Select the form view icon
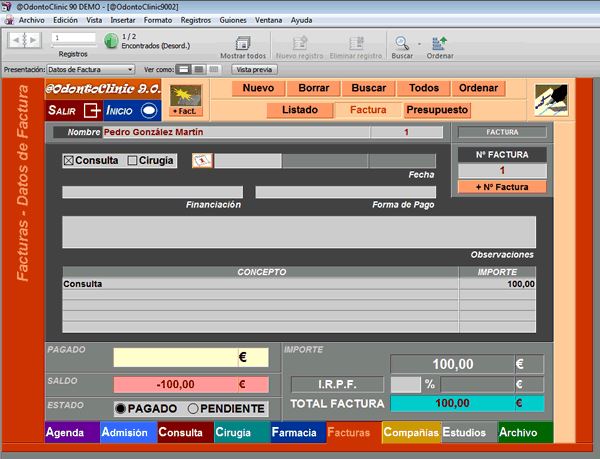 click(184, 70)
